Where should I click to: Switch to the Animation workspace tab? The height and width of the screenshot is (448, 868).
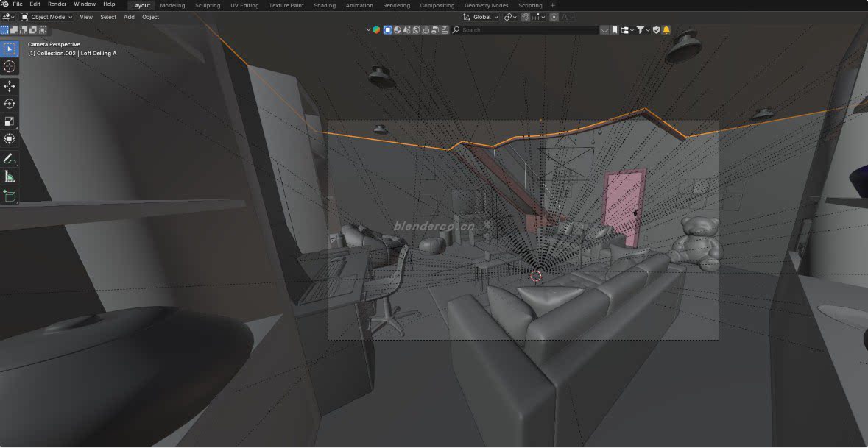[359, 6]
